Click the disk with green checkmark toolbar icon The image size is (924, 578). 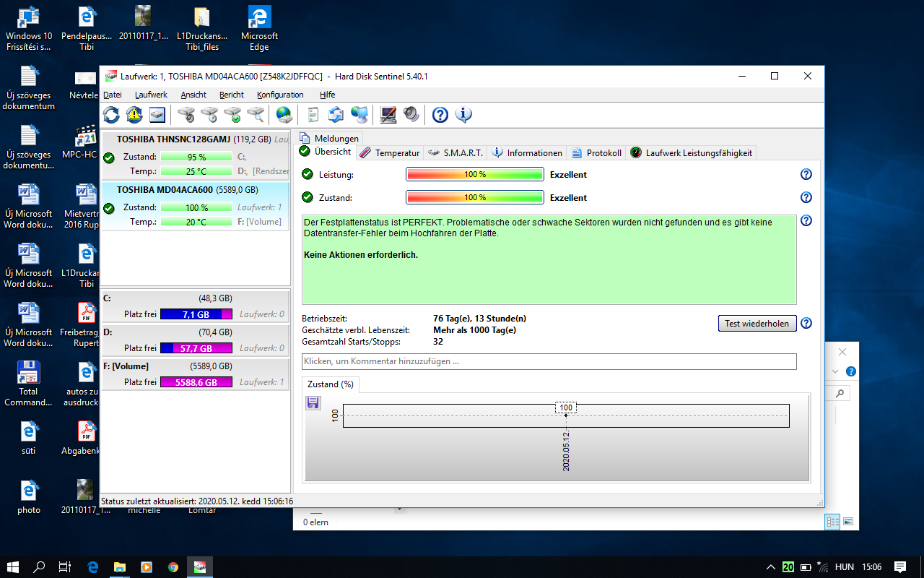tap(232, 114)
